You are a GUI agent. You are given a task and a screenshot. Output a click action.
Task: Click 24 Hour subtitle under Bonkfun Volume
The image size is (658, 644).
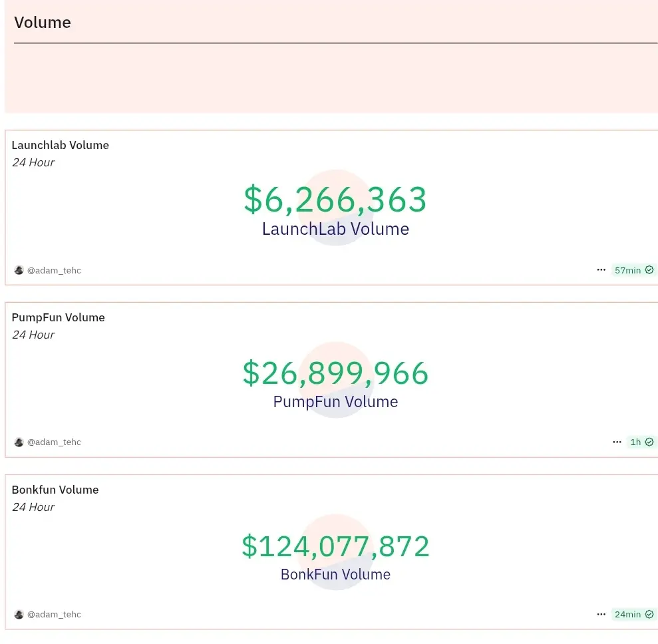(33, 507)
